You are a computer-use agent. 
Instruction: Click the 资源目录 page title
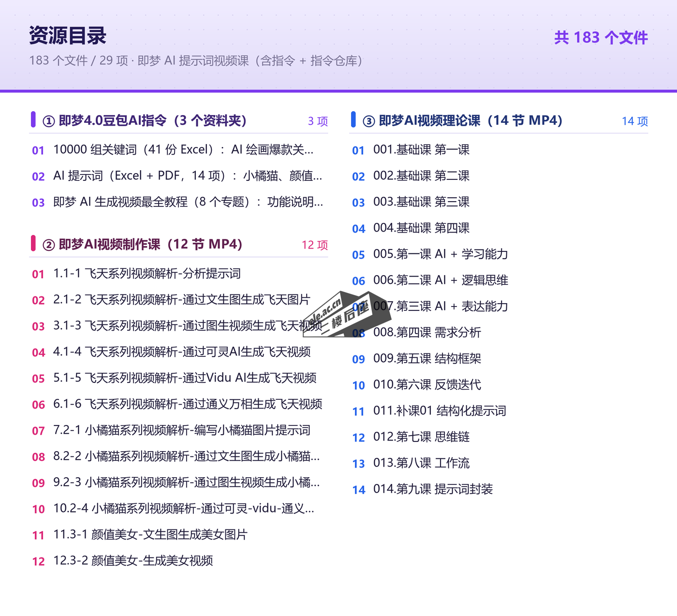click(x=68, y=36)
